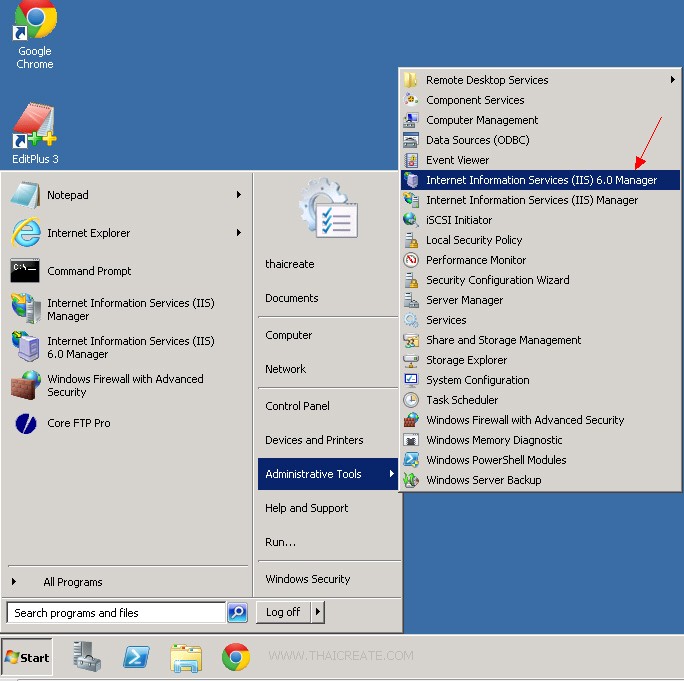
Task: Open Windows Security link
Action: (308, 579)
